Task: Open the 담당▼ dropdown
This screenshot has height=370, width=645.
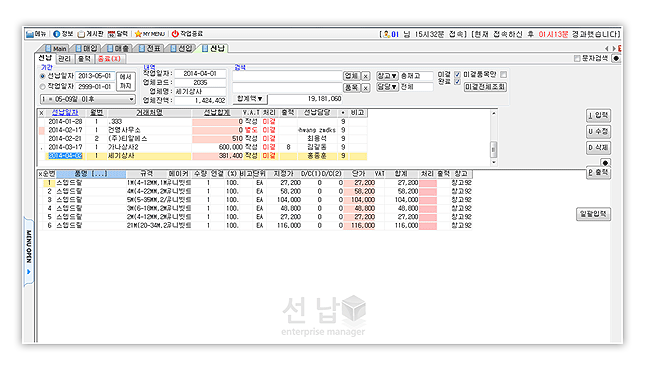Action: coord(387,87)
